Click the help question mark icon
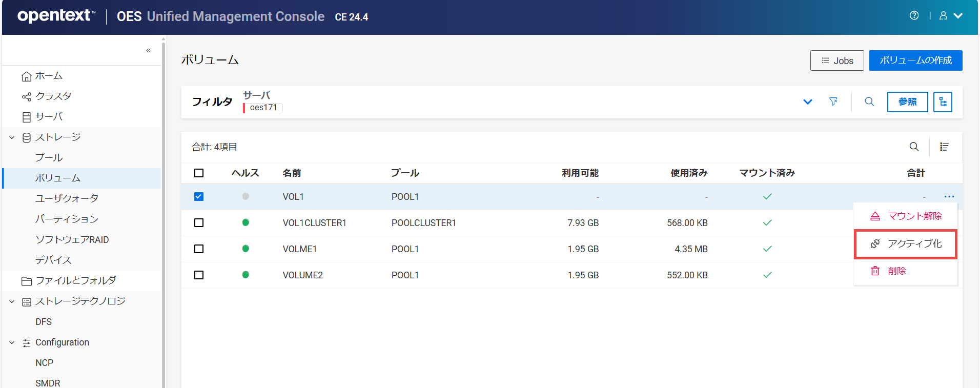 tap(914, 15)
